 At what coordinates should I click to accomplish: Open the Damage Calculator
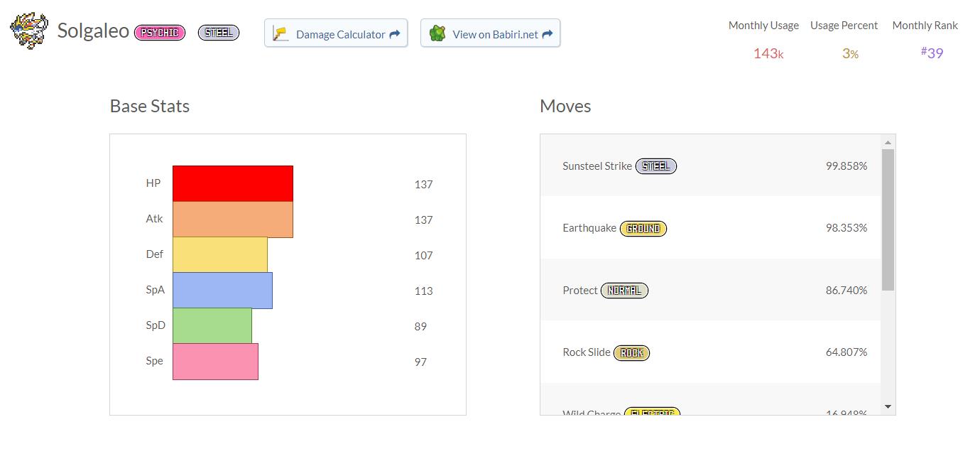click(336, 33)
